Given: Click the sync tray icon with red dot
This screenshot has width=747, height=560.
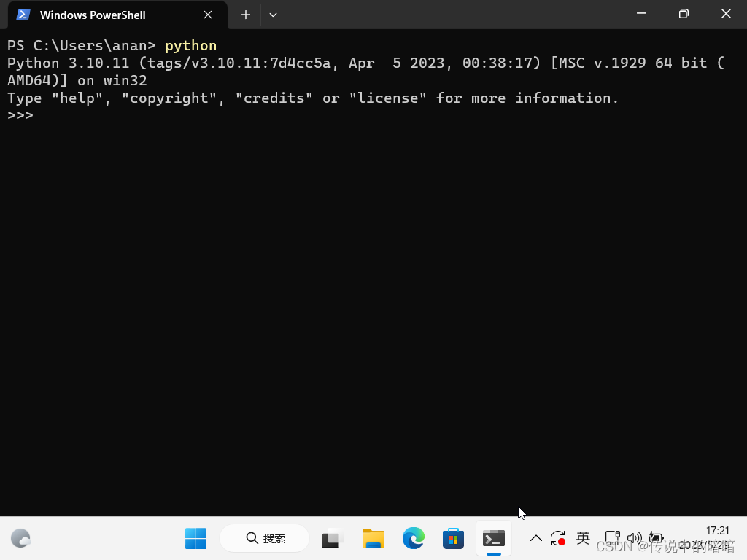Looking at the screenshot, I should pyautogui.click(x=558, y=539).
